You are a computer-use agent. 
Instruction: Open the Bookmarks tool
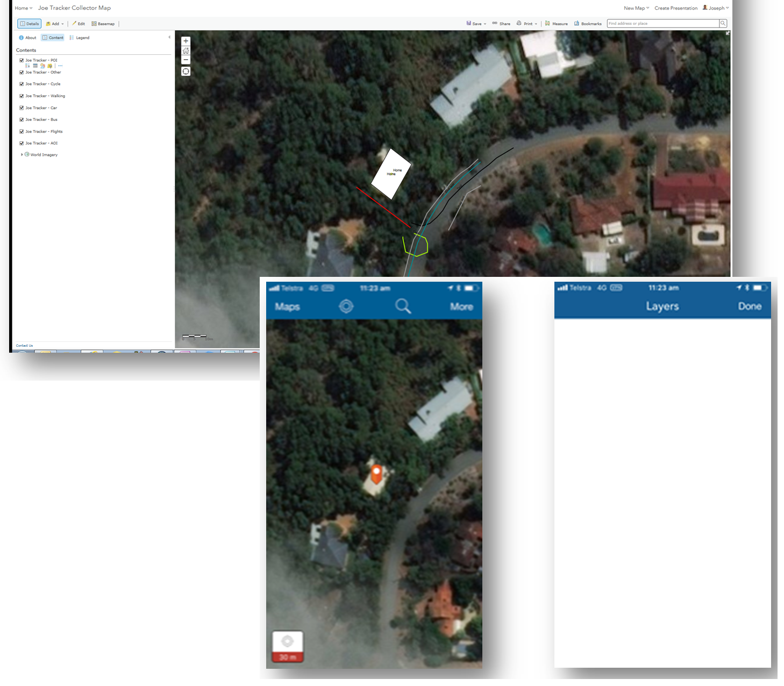pos(588,24)
